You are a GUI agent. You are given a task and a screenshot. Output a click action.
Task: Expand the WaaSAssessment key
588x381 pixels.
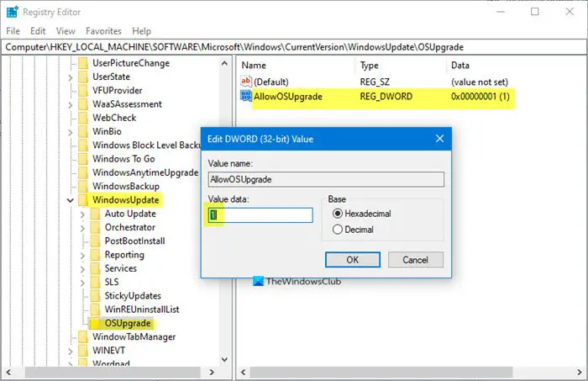[x=70, y=105]
